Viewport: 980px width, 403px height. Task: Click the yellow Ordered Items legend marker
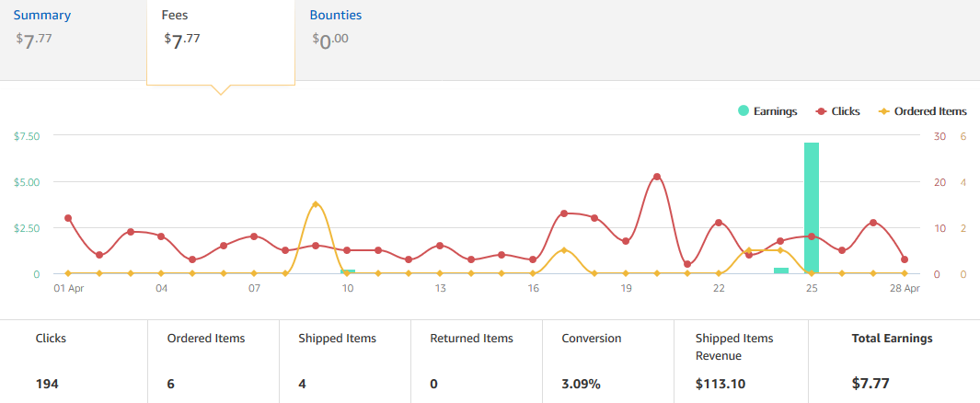(x=883, y=111)
